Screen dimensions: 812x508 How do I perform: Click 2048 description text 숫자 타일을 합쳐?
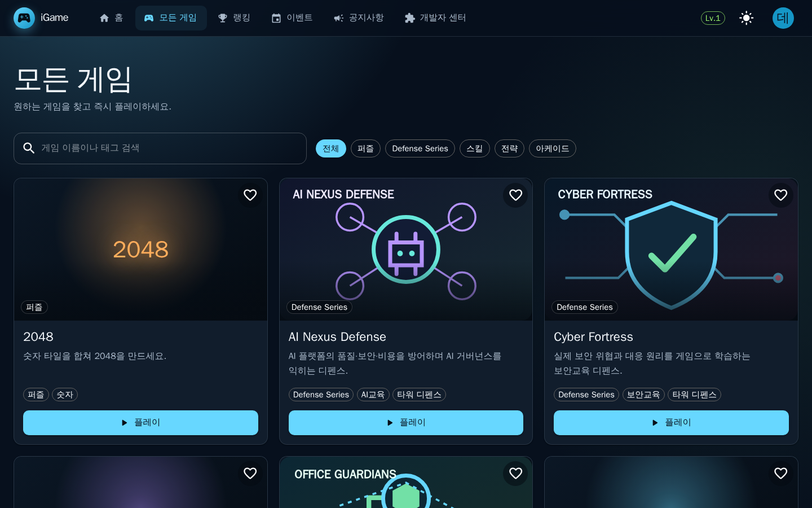click(95, 356)
